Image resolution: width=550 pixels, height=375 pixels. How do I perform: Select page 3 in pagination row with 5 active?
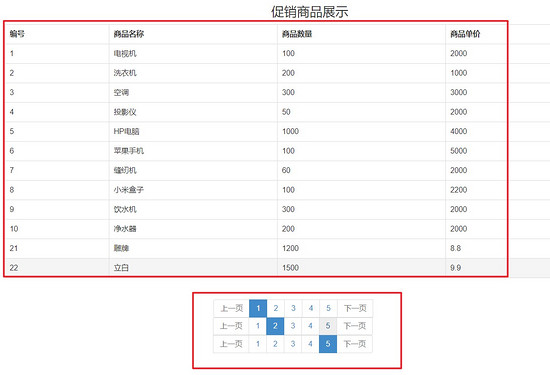coord(293,344)
